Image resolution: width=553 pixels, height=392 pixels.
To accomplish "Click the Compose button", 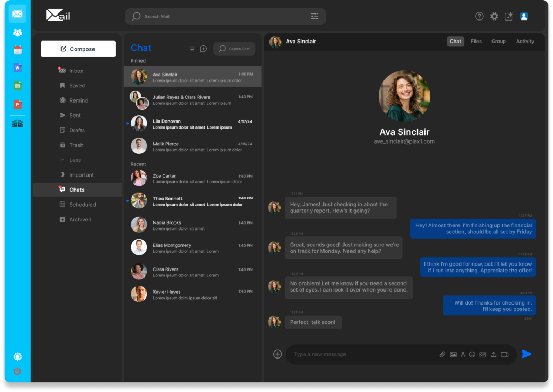I will pyautogui.click(x=78, y=49).
